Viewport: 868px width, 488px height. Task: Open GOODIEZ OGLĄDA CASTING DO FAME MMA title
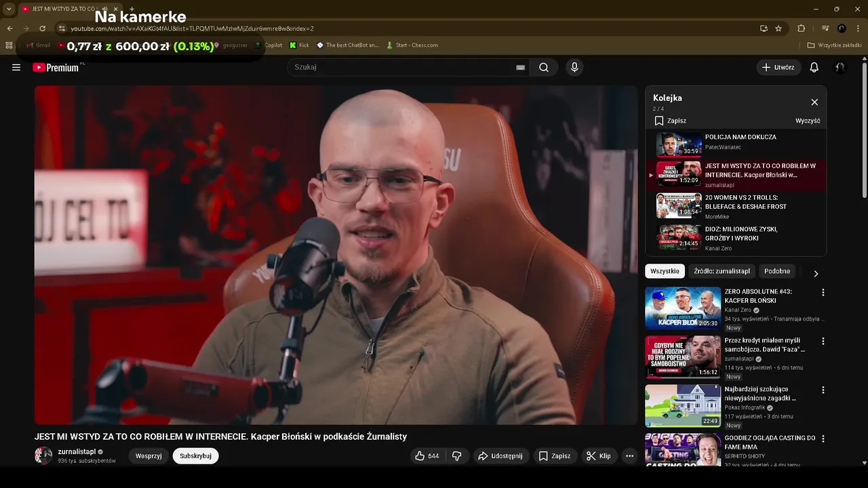770,443
